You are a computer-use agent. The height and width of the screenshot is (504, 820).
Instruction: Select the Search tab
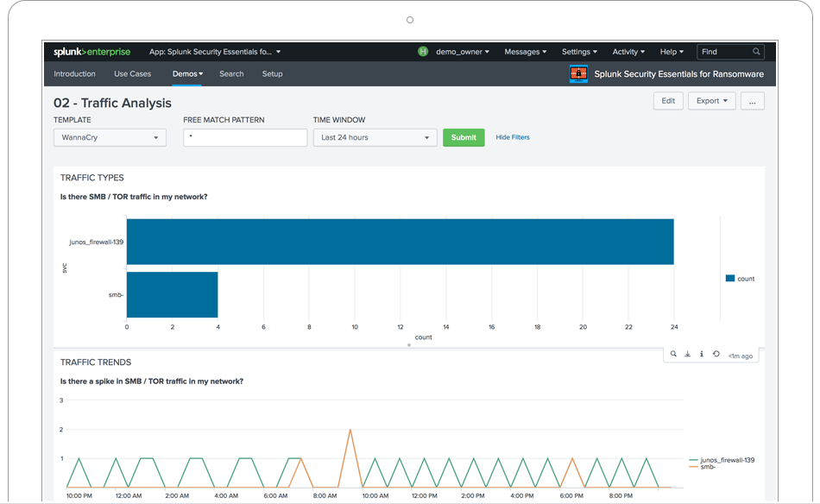pos(231,73)
